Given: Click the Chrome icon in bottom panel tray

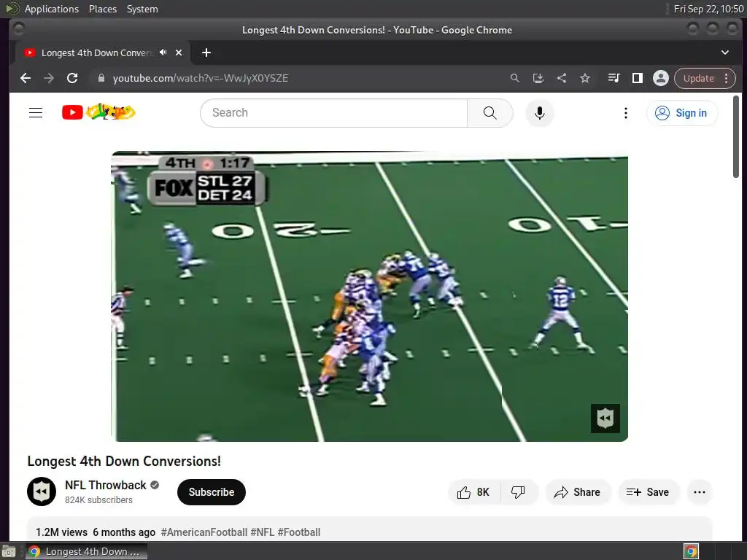Looking at the screenshot, I should point(692,551).
